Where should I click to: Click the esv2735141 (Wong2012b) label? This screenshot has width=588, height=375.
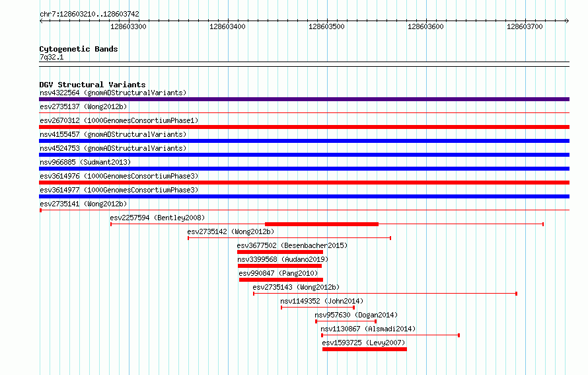(83, 204)
